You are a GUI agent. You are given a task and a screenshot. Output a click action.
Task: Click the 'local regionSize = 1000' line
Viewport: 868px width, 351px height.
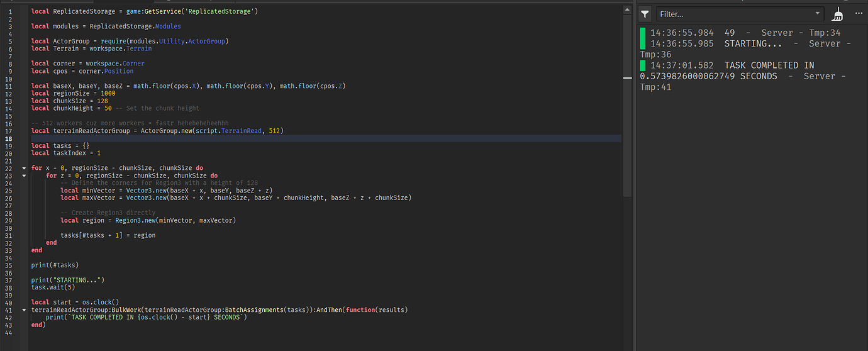(74, 93)
